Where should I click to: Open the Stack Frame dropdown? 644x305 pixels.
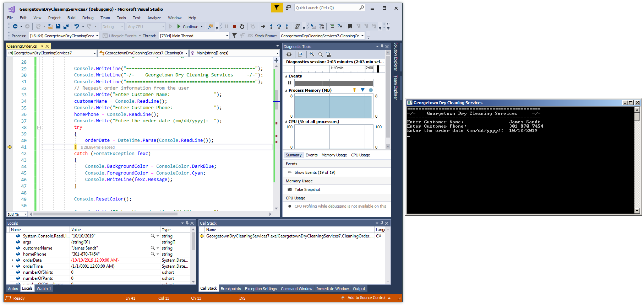pos(362,36)
